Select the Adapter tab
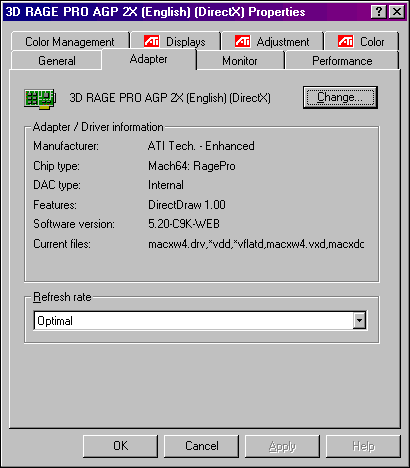 click(149, 59)
